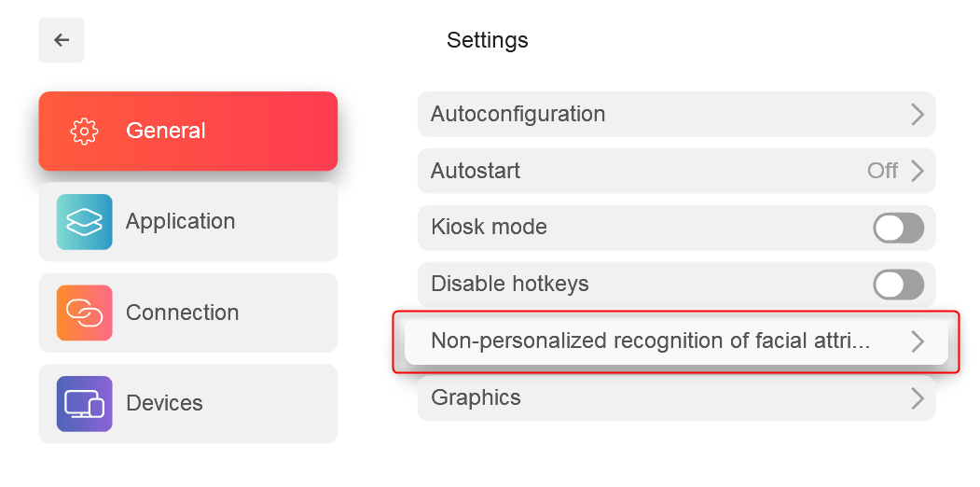980x487 pixels.
Task: Click the back arrow icon
Action: tap(62, 40)
